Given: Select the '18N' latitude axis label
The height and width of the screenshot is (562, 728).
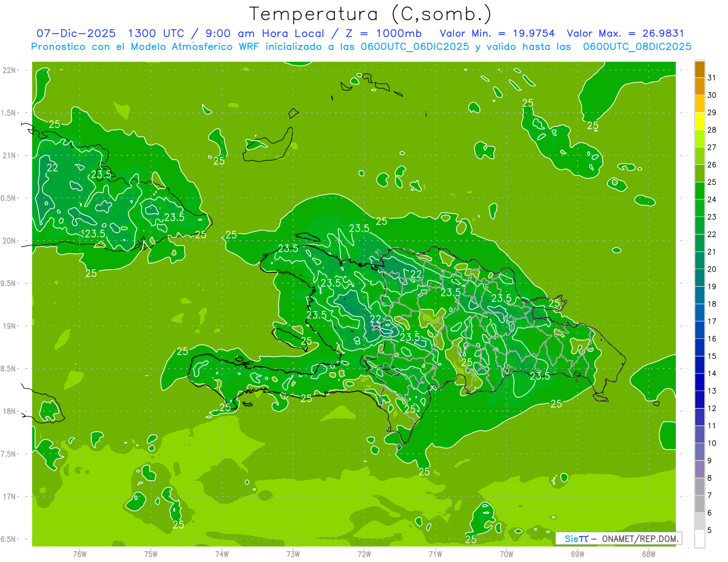Looking at the screenshot, I should pyautogui.click(x=9, y=411).
